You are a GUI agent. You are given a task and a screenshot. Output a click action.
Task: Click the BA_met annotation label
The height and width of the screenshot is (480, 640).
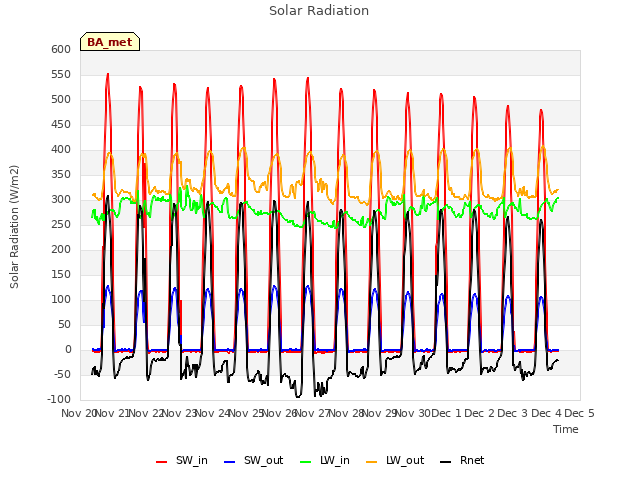110,42
